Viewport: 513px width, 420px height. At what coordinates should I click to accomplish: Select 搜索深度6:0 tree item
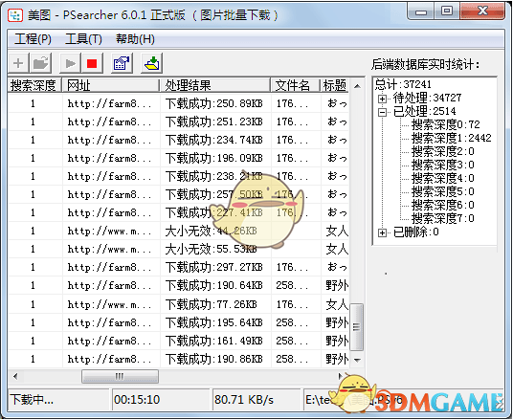(443, 205)
